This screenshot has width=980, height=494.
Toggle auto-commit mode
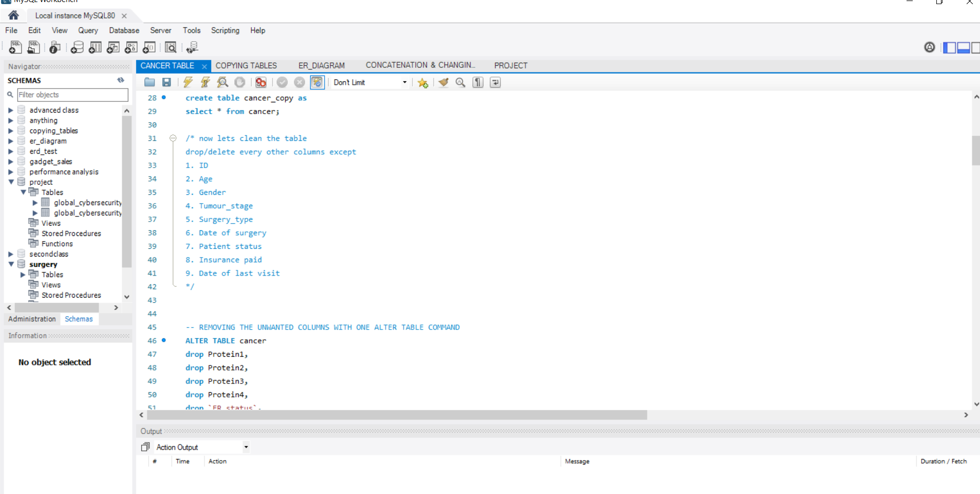[x=317, y=82]
